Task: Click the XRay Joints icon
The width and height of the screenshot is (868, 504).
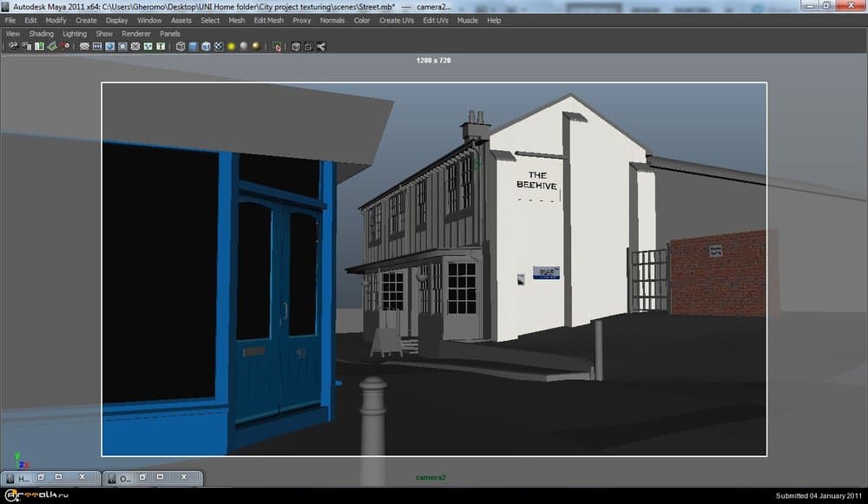Action: click(321, 47)
